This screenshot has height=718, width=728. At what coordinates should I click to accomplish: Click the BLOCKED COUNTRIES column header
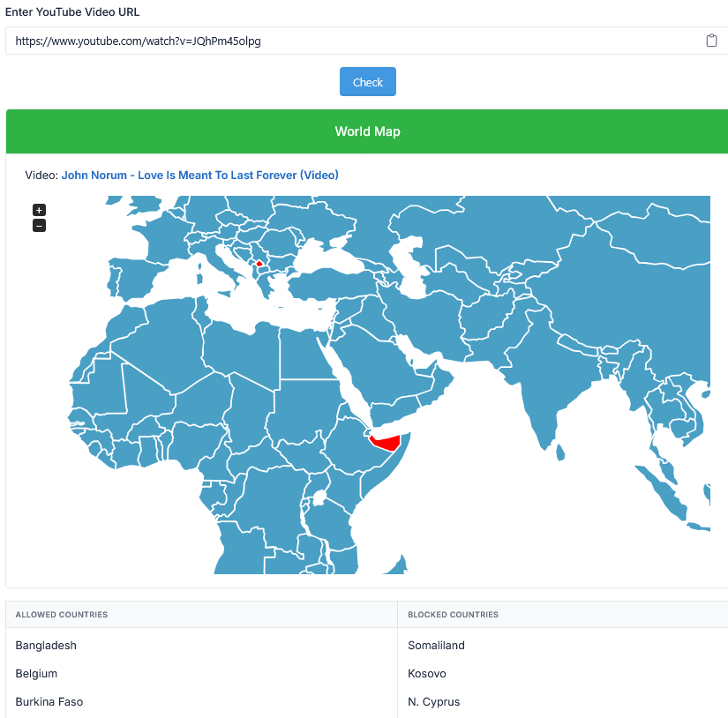tap(454, 614)
